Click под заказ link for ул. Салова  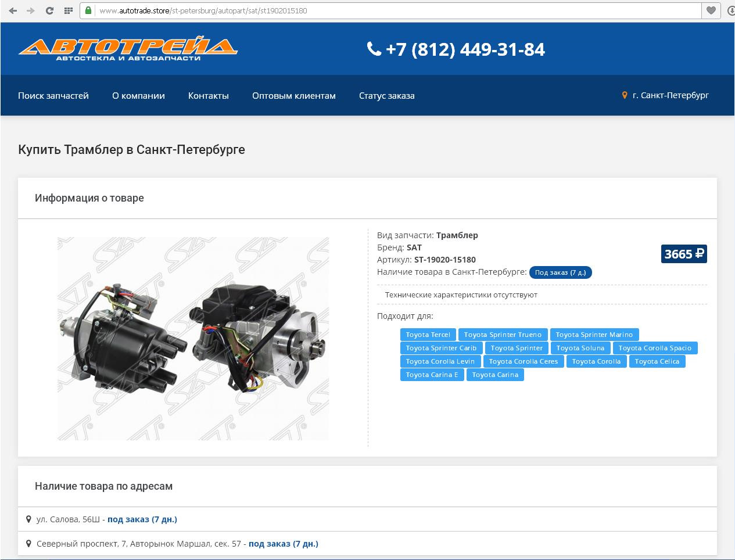click(x=142, y=519)
